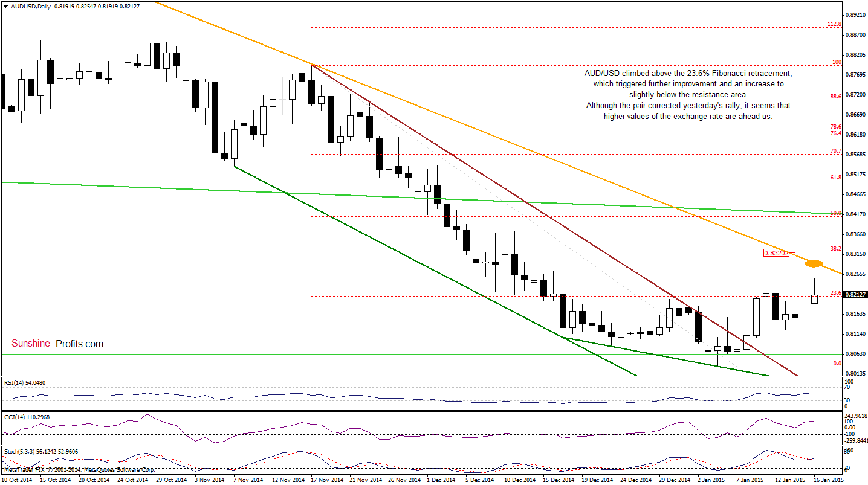Click the current price label 0.82127

pos(855,295)
